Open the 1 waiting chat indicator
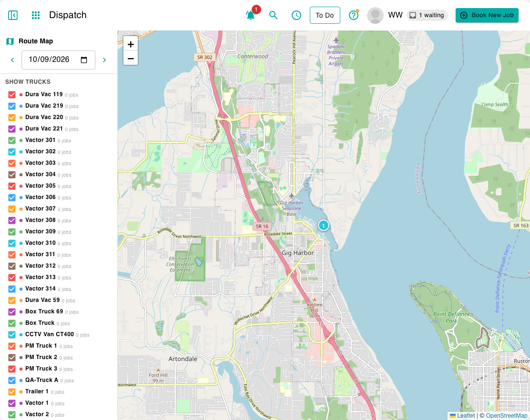The height and width of the screenshot is (420, 530). (427, 15)
